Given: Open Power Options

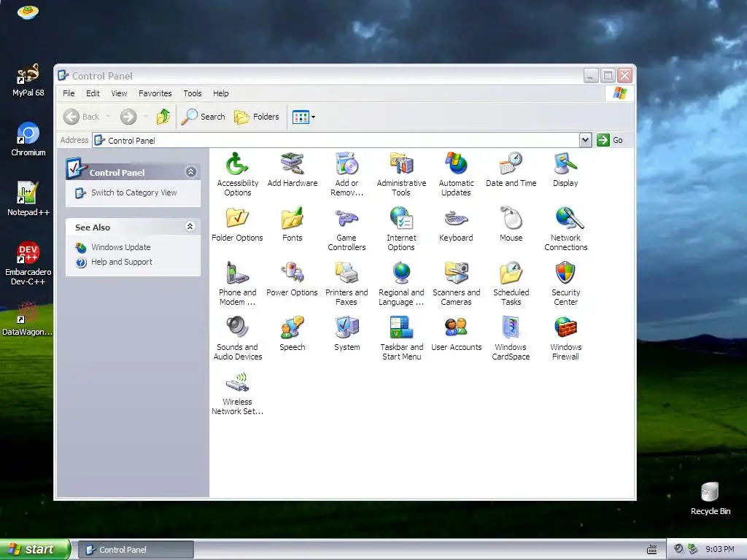Looking at the screenshot, I should [x=292, y=279].
